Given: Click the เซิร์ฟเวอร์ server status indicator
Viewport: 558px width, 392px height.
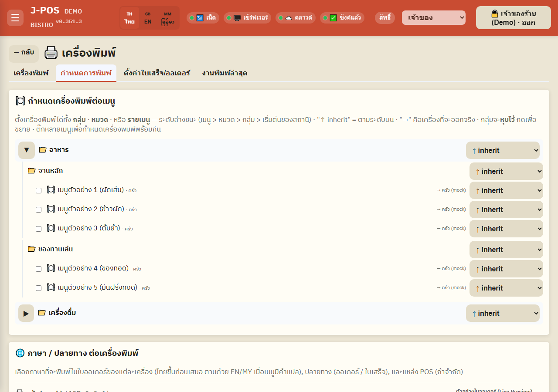Looking at the screenshot, I should [247, 18].
